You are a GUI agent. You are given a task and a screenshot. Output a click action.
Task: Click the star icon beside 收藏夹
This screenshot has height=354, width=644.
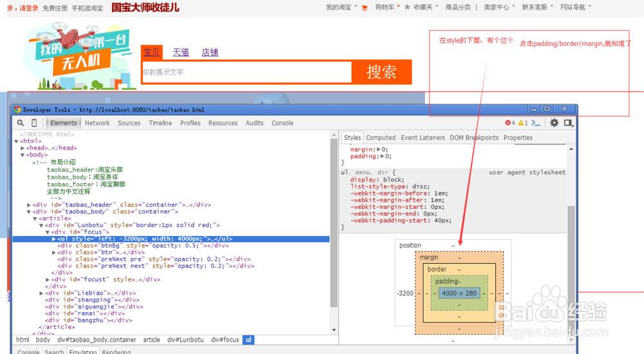(407, 7)
